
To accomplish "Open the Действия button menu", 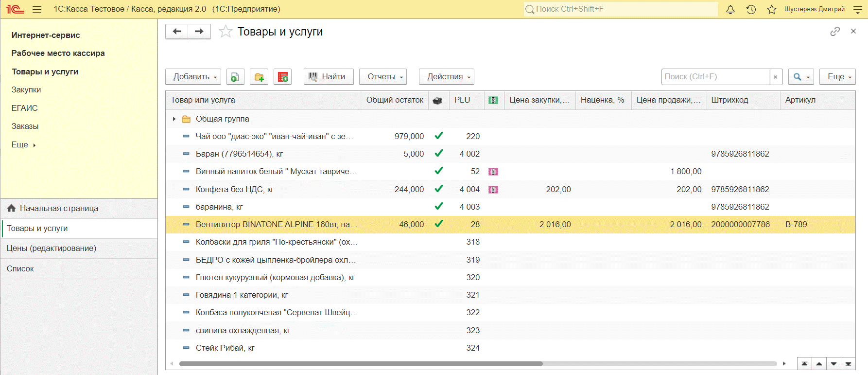I will [x=446, y=77].
